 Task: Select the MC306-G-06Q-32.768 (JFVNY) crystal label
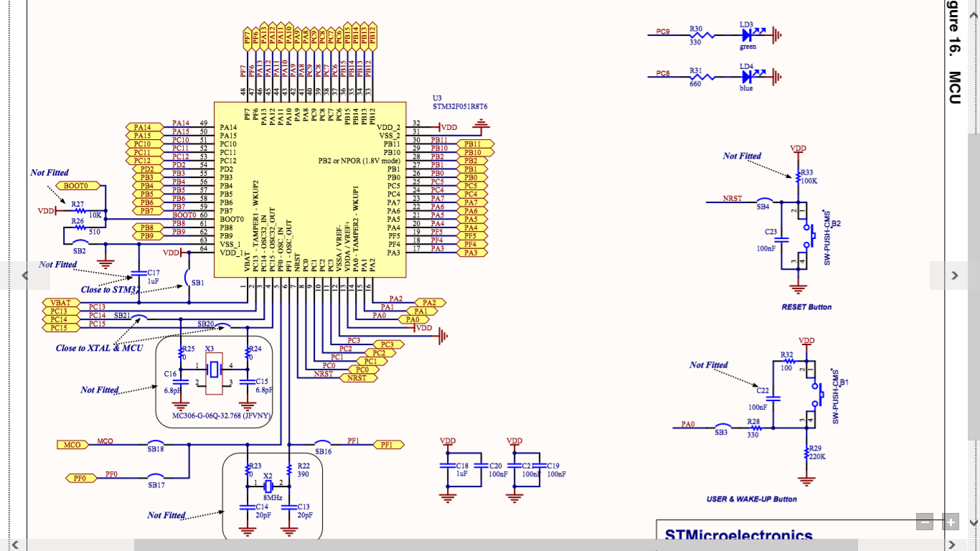(222, 416)
